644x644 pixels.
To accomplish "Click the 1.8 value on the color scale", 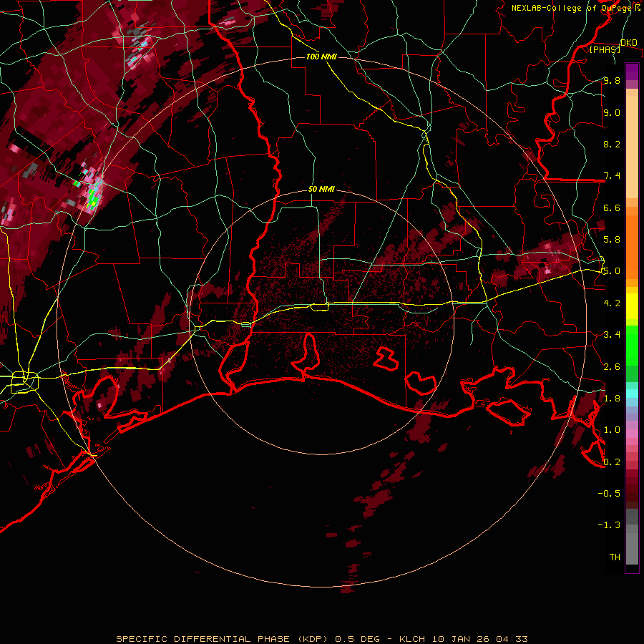I will pos(612,399).
